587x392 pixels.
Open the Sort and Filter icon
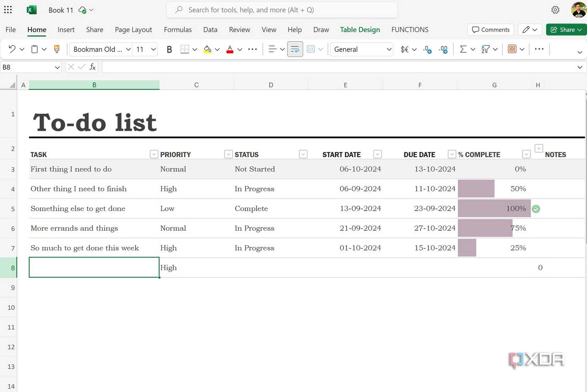[x=485, y=49]
